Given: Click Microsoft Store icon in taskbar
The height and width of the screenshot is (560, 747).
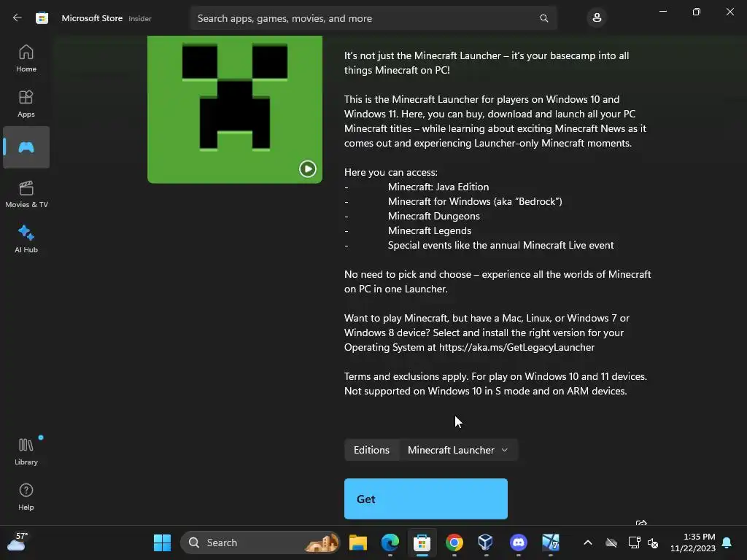Looking at the screenshot, I should click(422, 542).
